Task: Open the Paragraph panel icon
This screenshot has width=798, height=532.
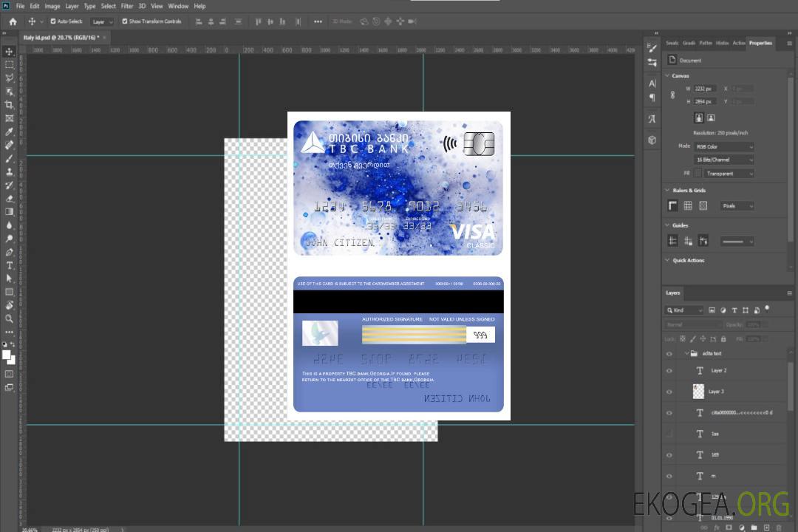Action: (652, 98)
